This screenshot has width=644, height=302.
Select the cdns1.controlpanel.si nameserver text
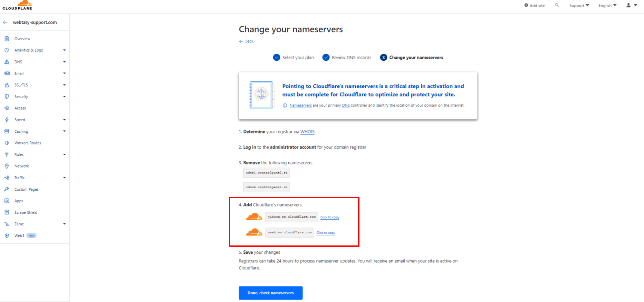tap(267, 173)
